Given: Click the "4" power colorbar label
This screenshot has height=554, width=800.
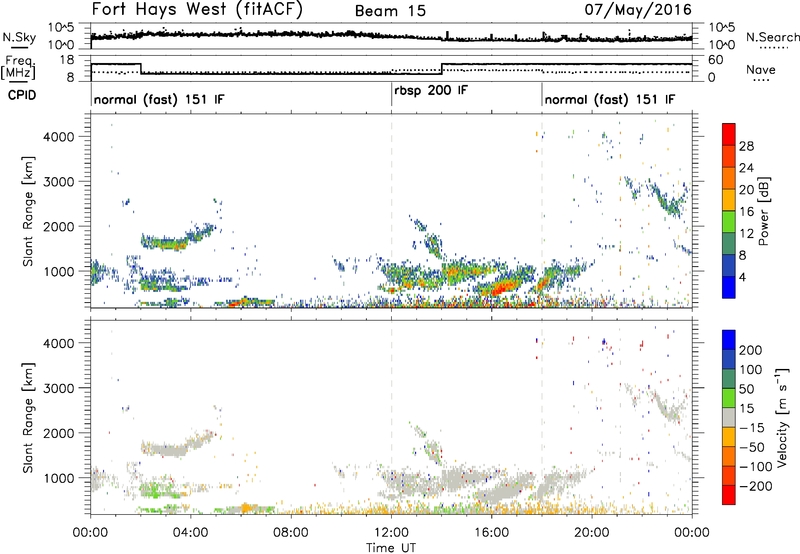Looking at the screenshot, I should (742, 278).
